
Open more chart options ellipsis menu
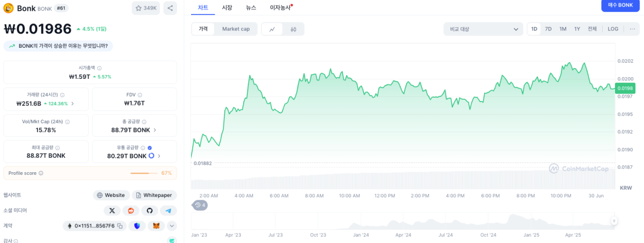[632, 29]
